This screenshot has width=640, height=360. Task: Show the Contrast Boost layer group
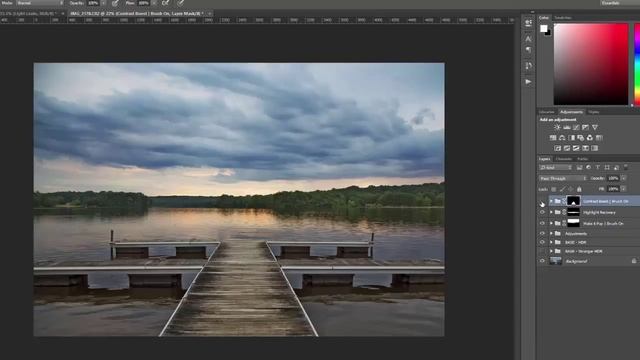pyautogui.click(x=542, y=201)
